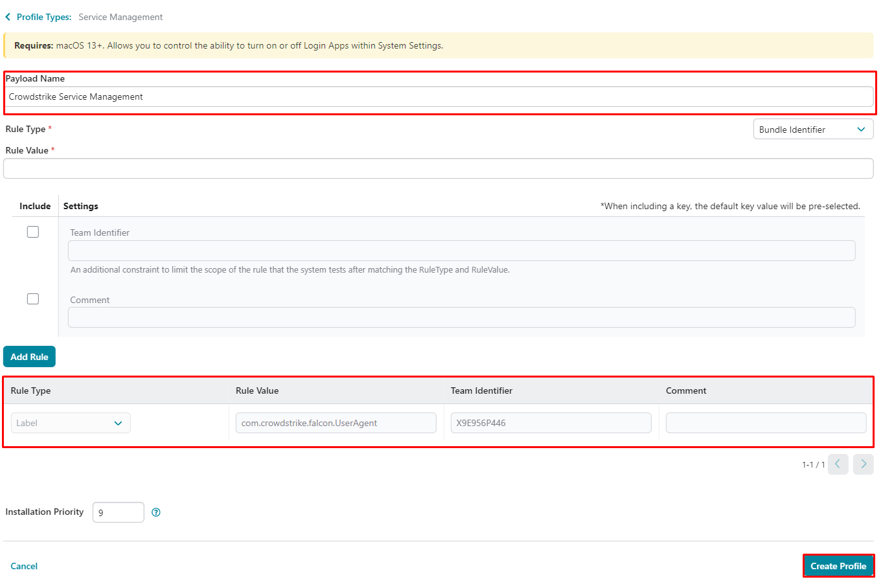Click the 1-1 / 1 pagination text
Image resolution: width=894 pixels, height=588 pixels.
[813, 465]
